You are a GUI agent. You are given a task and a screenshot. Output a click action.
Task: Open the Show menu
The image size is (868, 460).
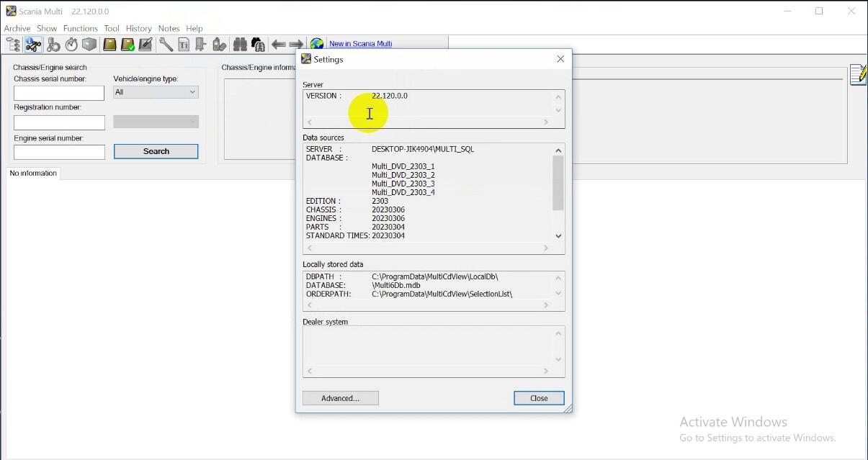point(47,29)
